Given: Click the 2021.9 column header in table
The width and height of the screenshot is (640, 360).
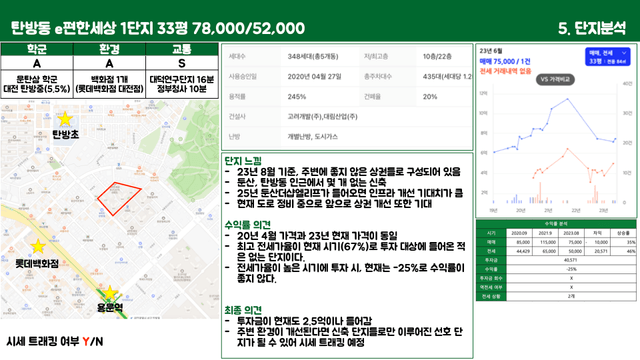Looking at the screenshot, I should coord(545,233).
